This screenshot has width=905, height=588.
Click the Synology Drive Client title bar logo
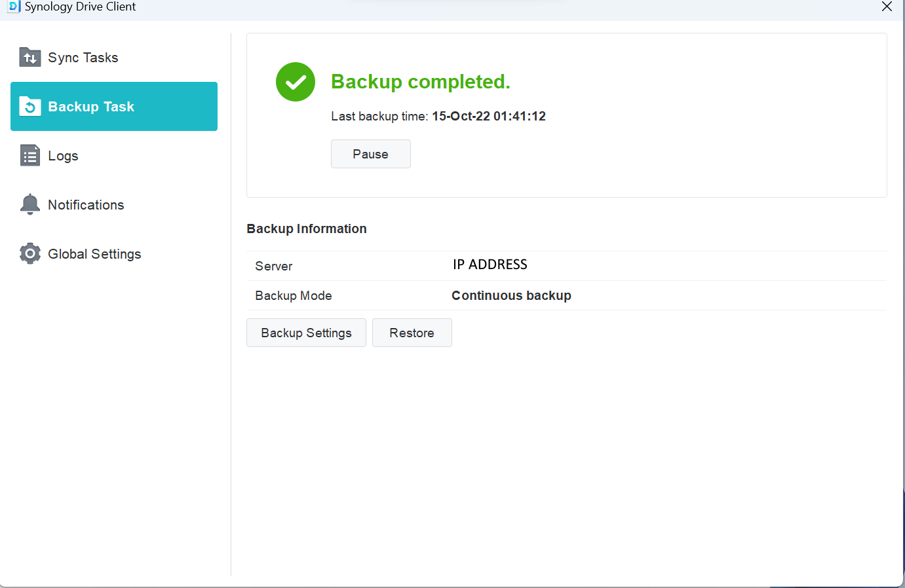(x=14, y=7)
